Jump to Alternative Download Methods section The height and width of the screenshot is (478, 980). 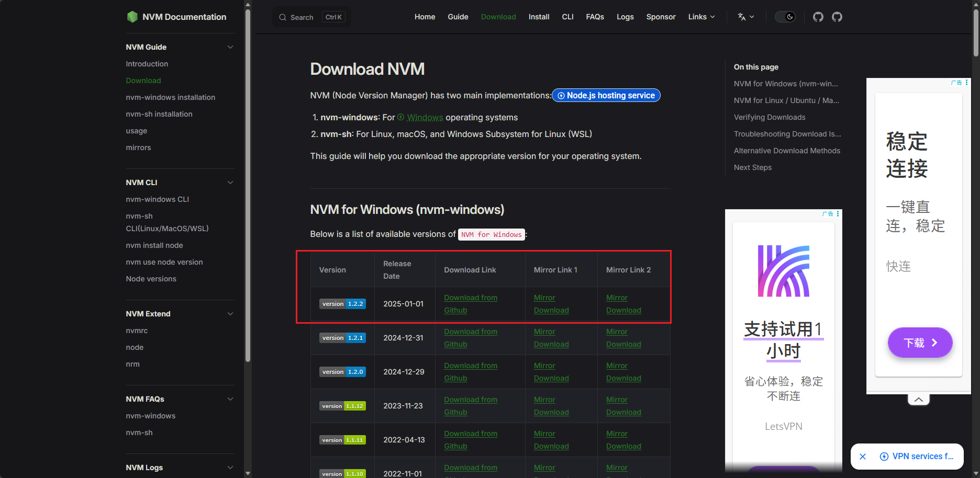coord(787,151)
